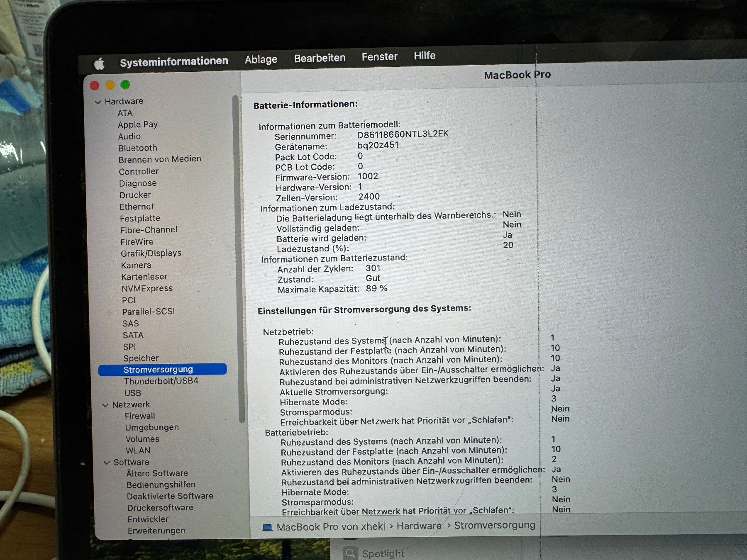Click the red close window button
The image size is (747, 560).
[95, 85]
